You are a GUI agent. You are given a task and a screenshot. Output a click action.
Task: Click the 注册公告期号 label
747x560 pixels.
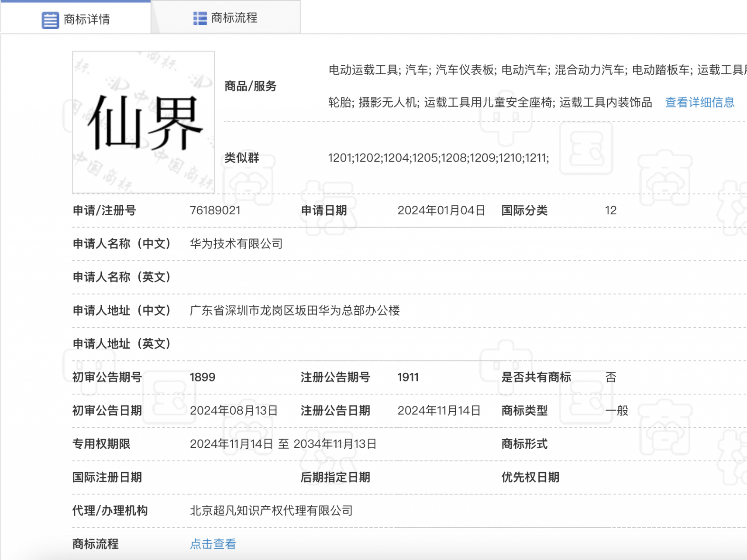click(335, 377)
